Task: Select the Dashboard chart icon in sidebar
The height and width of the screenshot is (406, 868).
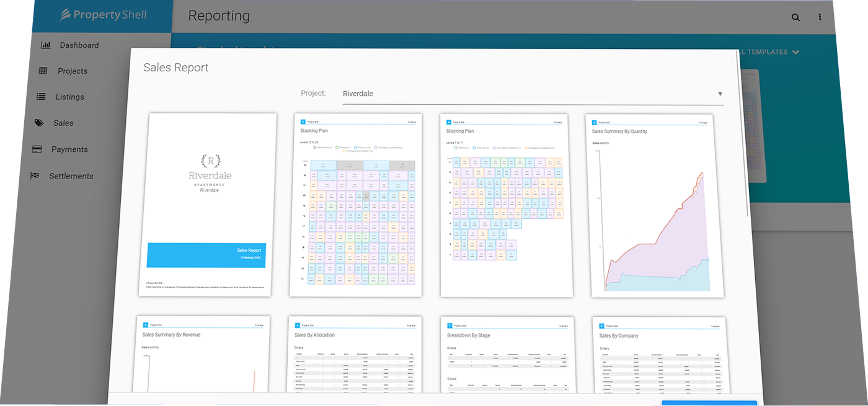Action: (46, 45)
